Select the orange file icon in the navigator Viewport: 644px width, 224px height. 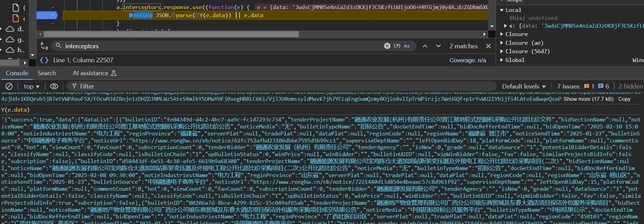coord(16,18)
